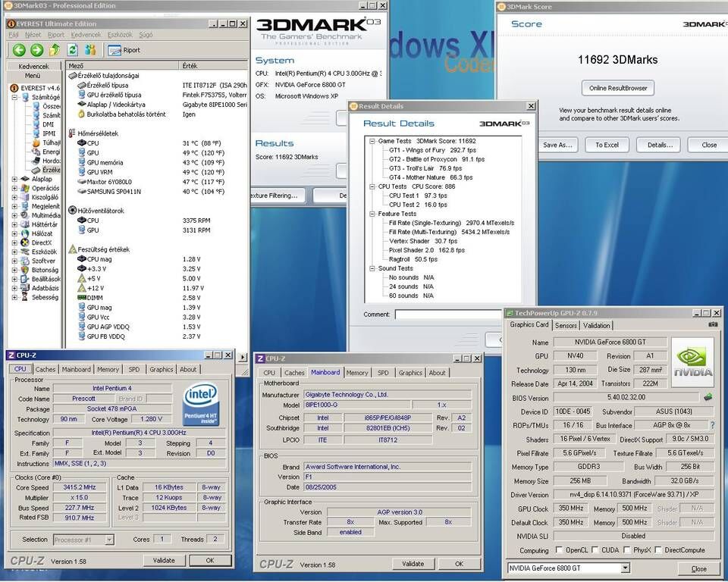Click the Hőmérsékletek temperatures section icon
The width and height of the screenshot is (728, 582).
click(72, 133)
